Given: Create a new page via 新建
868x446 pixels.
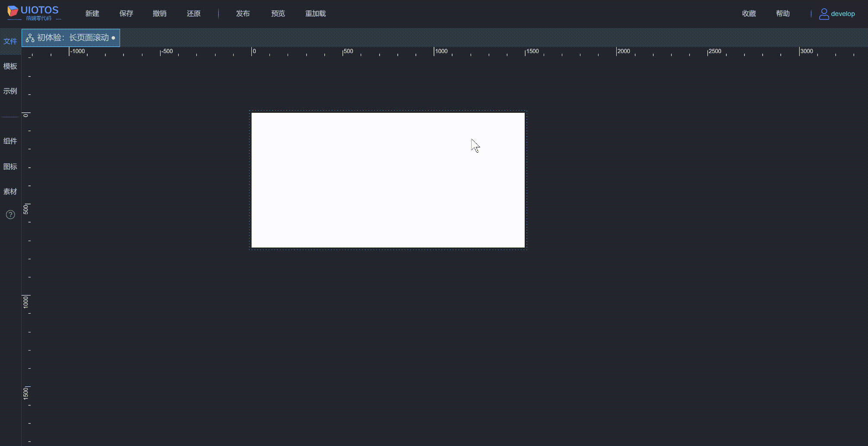Looking at the screenshot, I should click(x=92, y=13).
